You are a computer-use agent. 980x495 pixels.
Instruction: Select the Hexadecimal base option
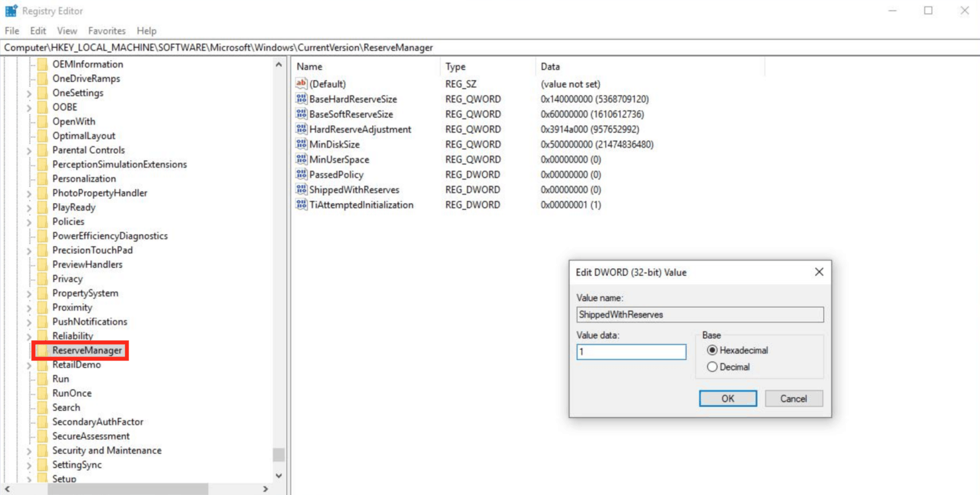[712, 350]
